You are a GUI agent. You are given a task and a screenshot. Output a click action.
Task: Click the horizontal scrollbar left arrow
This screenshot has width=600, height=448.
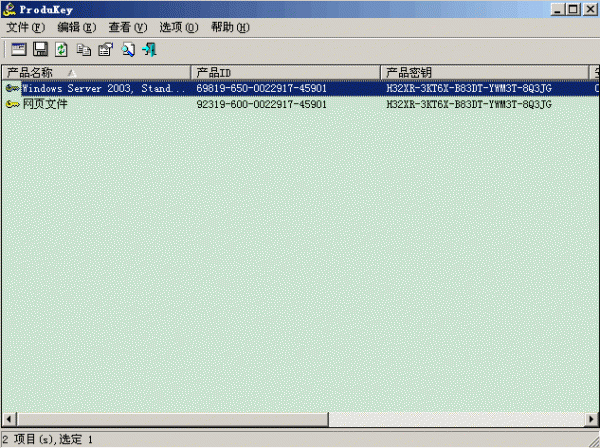9,419
